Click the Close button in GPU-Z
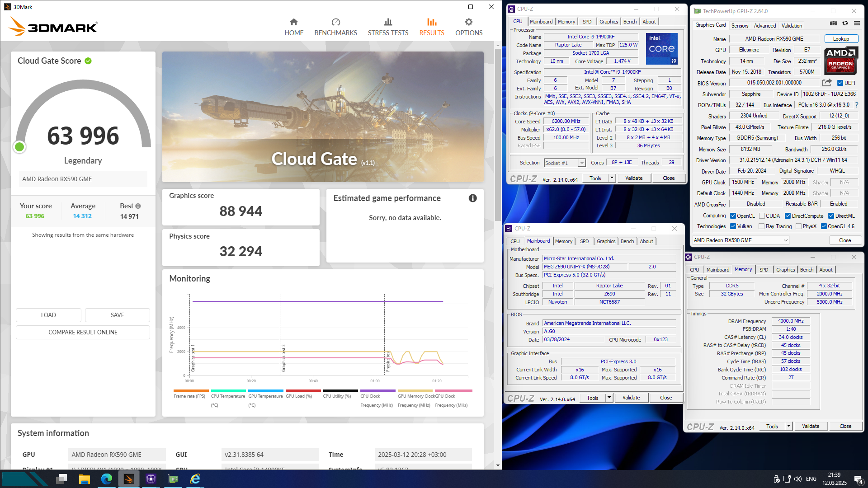 (x=845, y=240)
